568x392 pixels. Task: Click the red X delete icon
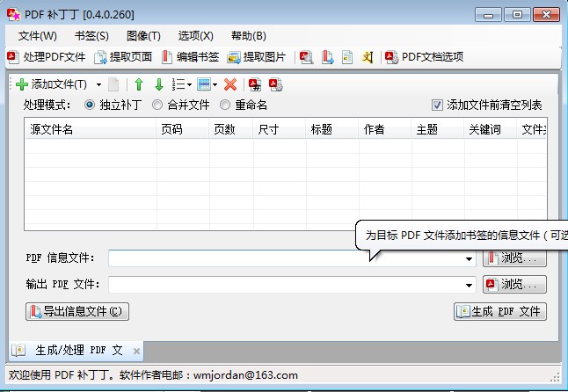click(230, 84)
